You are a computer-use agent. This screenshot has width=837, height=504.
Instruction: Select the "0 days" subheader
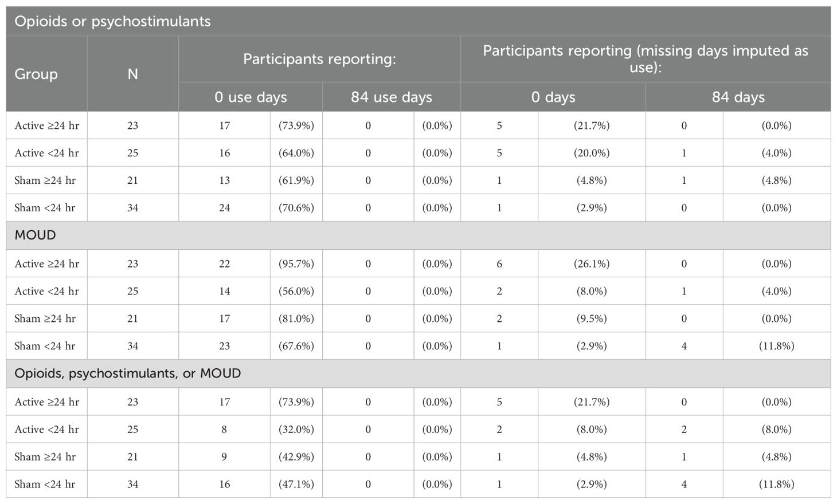point(553,97)
